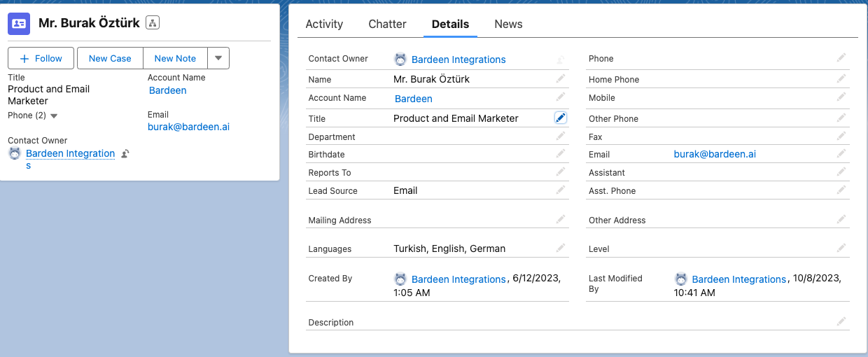This screenshot has height=357, width=868.
Task: Edit Assistant field pencil icon
Action: coord(841,171)
